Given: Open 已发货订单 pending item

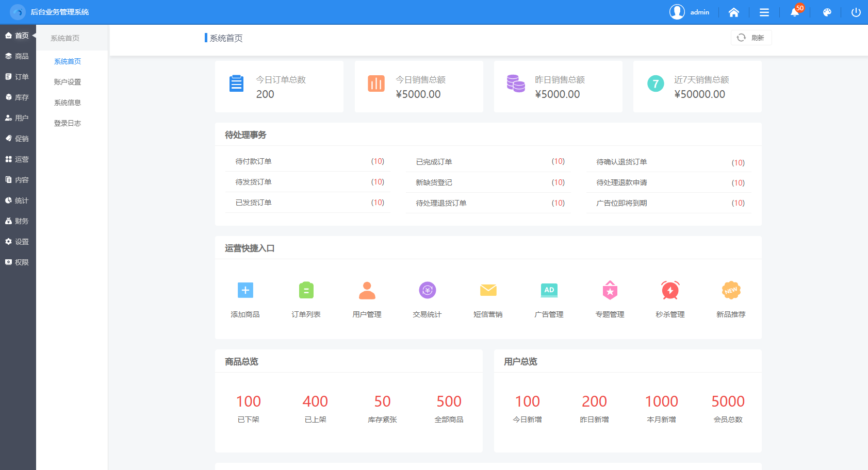Looking at the screenshot, I should tap(308, 203).
